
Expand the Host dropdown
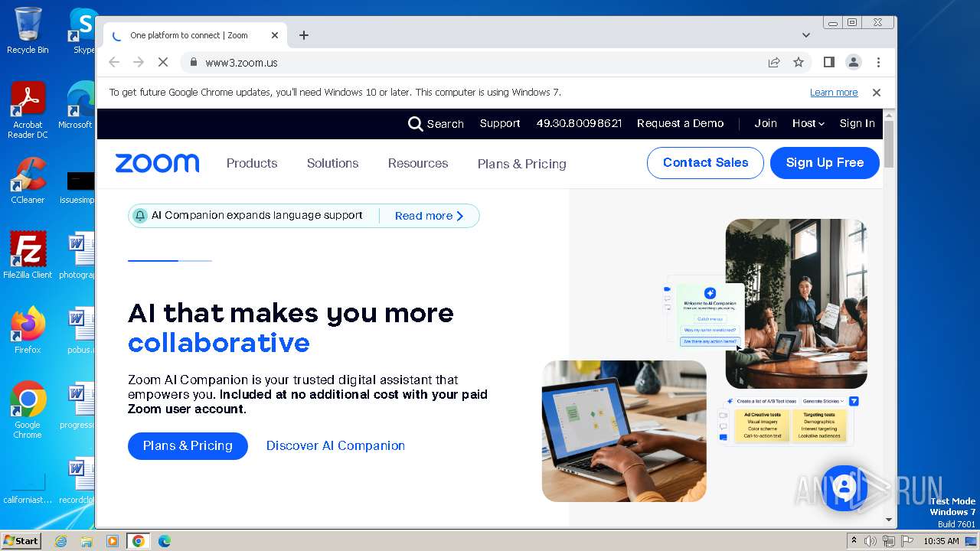coord(808,123)
